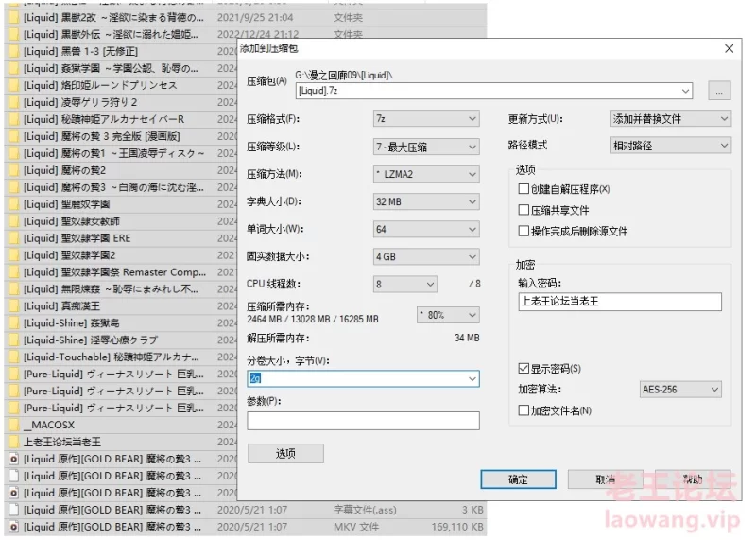The width and height of the screenshot is (756, 540).
Task: Enable 加密文件名 checkbox
Action: (x=524, y=410)
